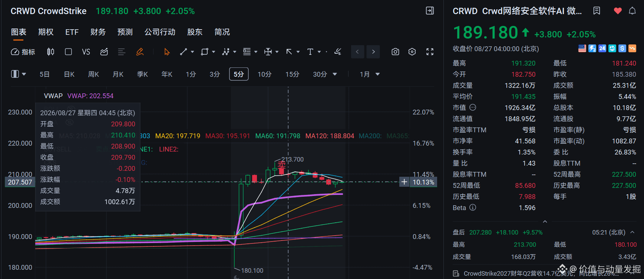This screenshot has height=279, width=644.
Task: Click the icon next to 市值
Action: click(473, 107)
